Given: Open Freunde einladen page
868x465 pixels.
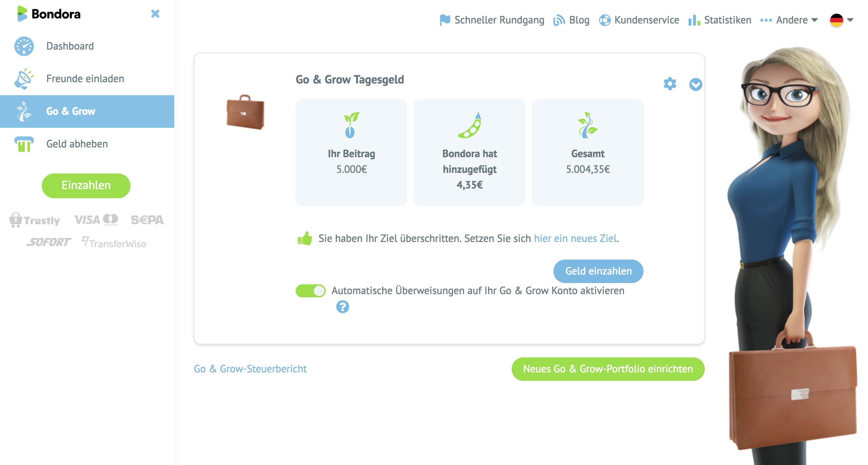Looking at the screenshot, I should click(87, 79).
